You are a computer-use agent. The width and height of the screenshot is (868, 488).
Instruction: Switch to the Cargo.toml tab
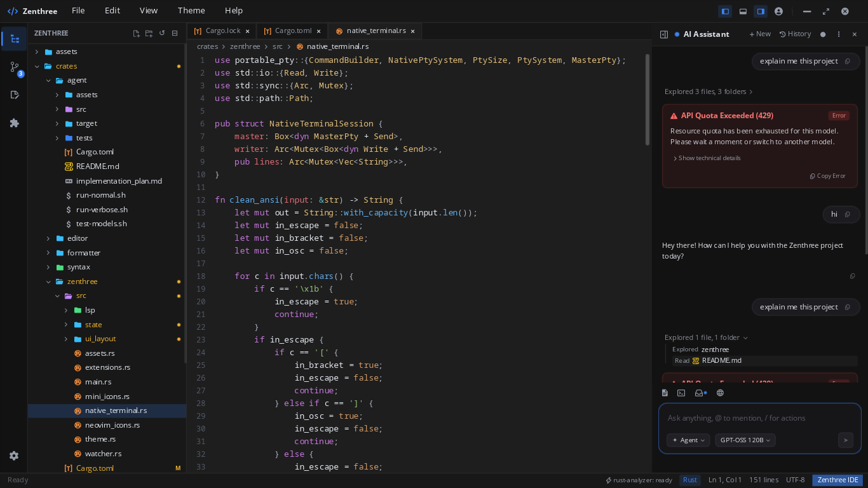[x=292, y=30]
